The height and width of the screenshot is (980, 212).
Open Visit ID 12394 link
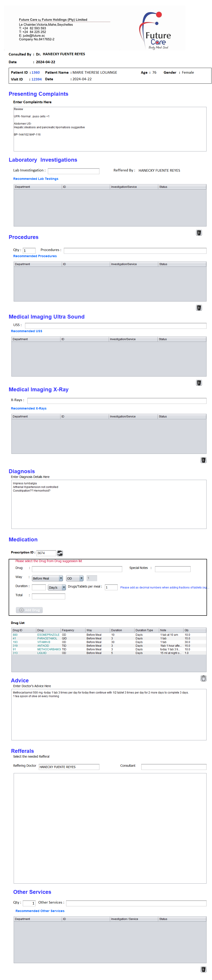[37, 79]
